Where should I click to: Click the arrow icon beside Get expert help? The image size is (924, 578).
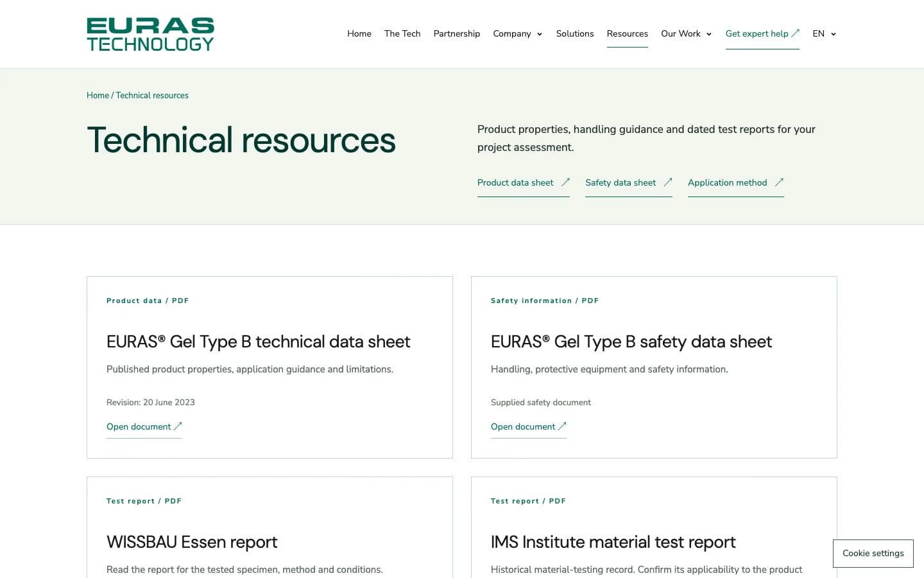796,33
